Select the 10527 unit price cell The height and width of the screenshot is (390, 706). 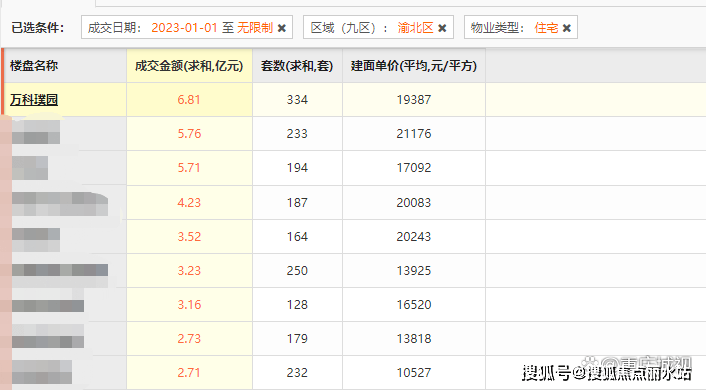click(414, 373)
